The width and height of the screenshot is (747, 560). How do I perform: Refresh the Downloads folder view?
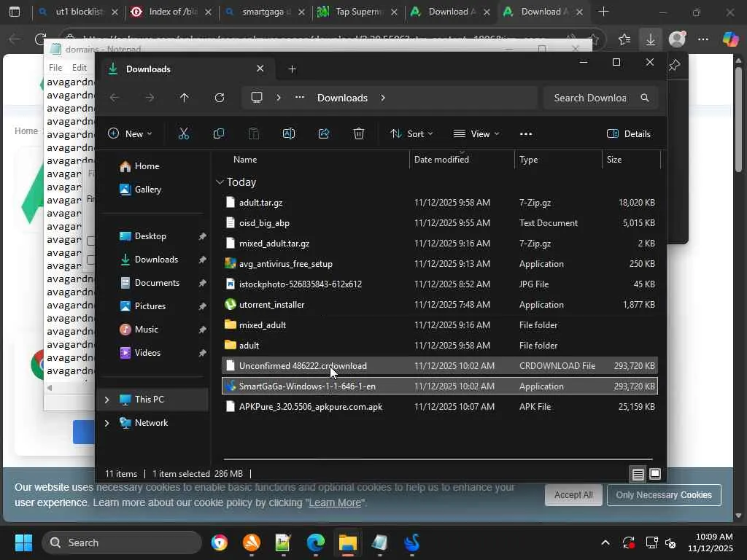[x=220, y=98]
